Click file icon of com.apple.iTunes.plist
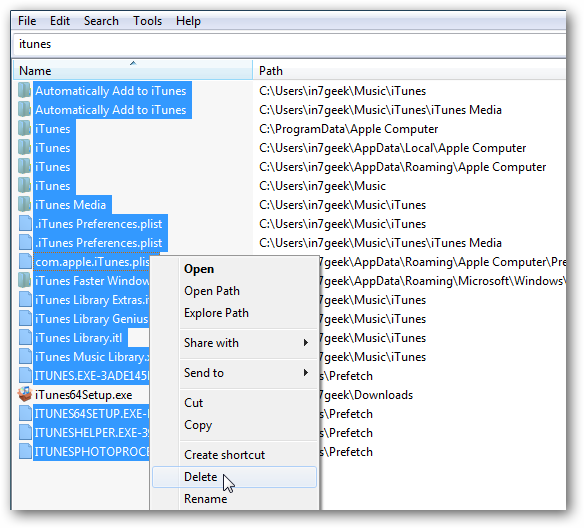The image size is (584, 528). 25,262
